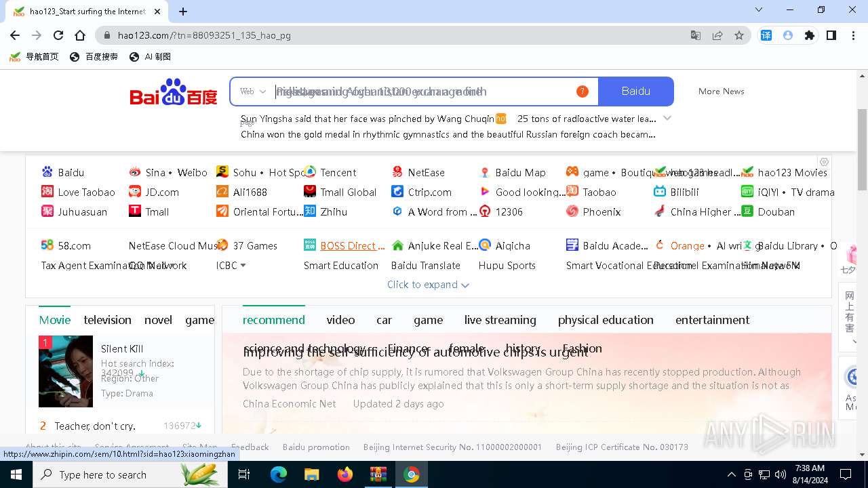This screenshot has width=868, height=488.
Task: Open the hot search count badge
Action: 582,91
